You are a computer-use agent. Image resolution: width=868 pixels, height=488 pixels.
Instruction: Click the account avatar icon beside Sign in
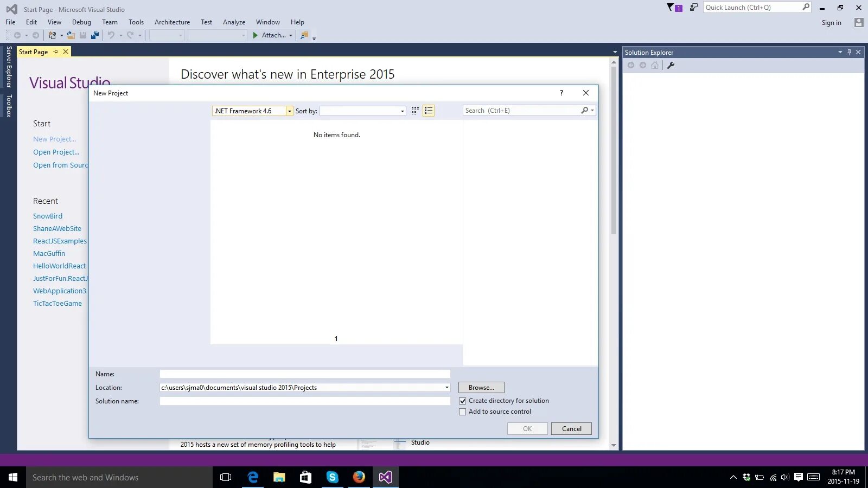coord(858,22)
